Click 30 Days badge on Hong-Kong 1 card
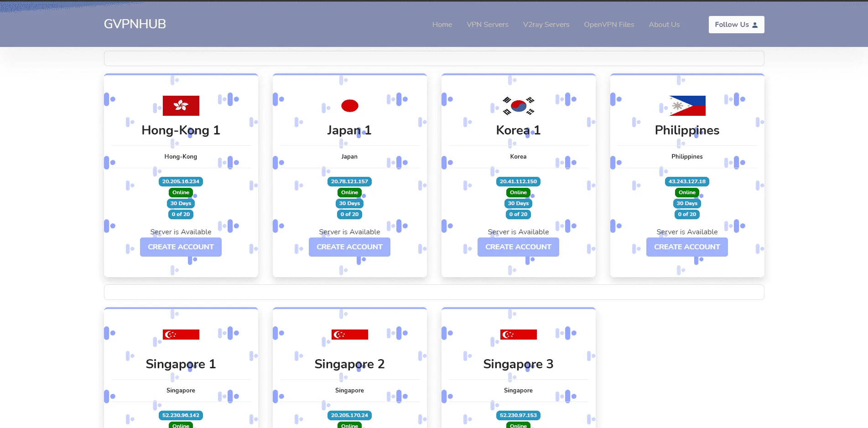Viewport: 868px width, 428px height. tap(181, 203)
